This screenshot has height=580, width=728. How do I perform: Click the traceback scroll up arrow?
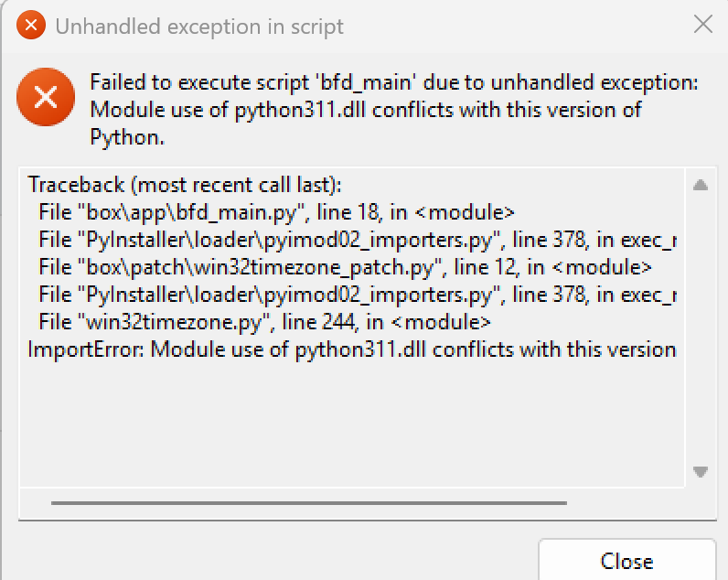701,186
